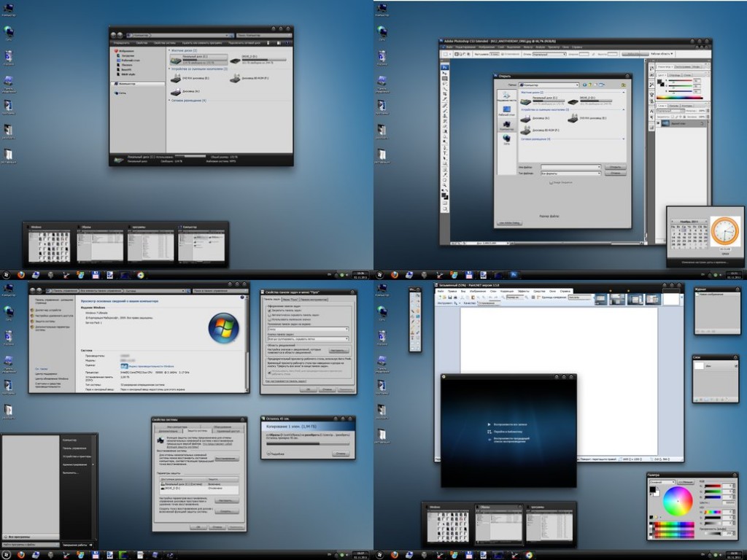
Task: Expand Подробнее in the file copy dialog
Action: pyautogui.click(x=276, y=454)
